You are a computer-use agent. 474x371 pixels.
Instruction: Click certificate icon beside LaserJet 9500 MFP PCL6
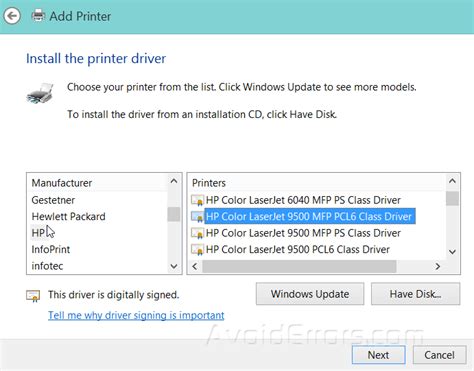tap(197, 217)
